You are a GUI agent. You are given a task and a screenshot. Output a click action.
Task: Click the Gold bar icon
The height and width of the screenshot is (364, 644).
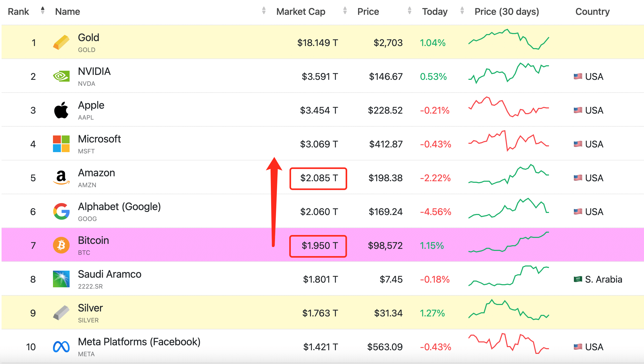(x=61, y=42)
